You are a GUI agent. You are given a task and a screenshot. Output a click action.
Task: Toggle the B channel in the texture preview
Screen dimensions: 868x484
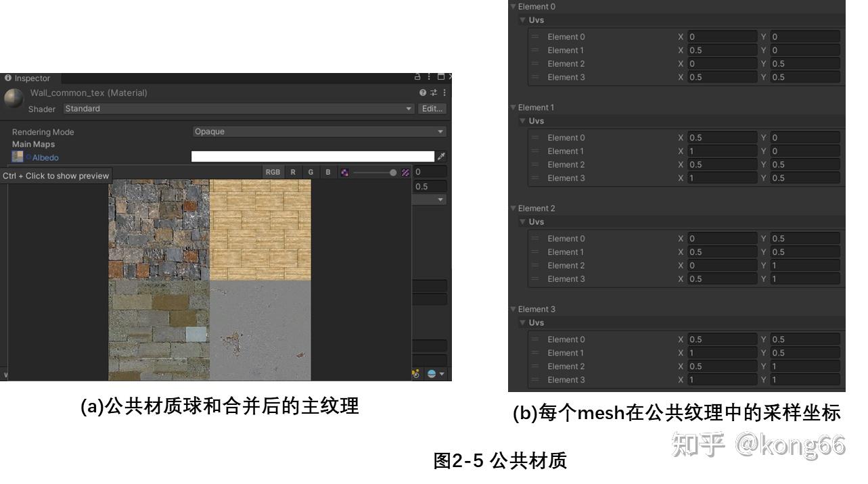pyautogui.click(x=328, y=172)
